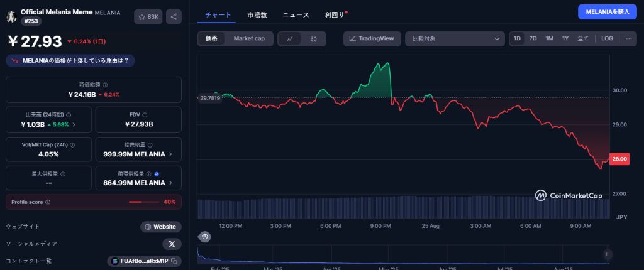Click the range pause handle at right
Screen dimensions: 644x270
[x=607, y=254]
